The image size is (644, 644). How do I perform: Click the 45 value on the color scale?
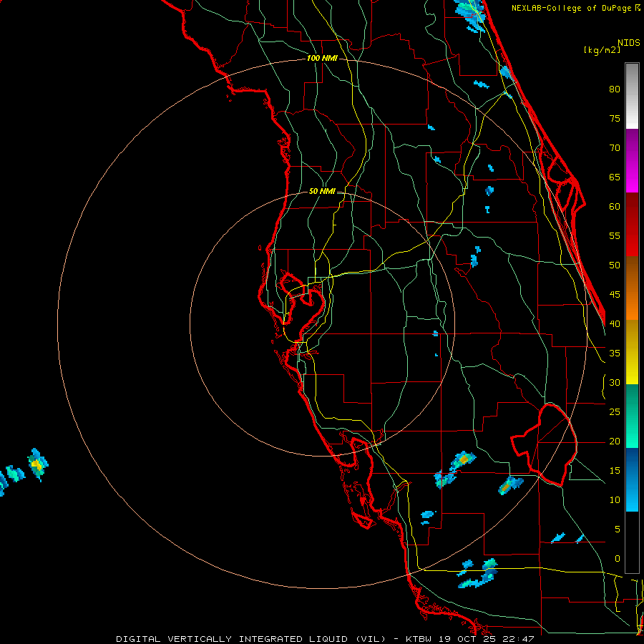[x=615, y=295]
